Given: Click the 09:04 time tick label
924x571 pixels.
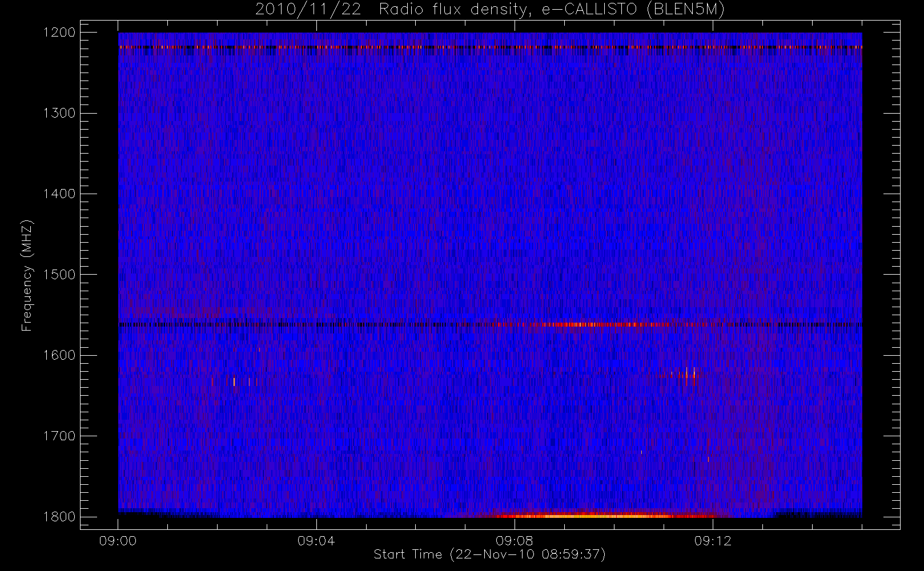Looking at the screenshot, I should tap(316, 541).
